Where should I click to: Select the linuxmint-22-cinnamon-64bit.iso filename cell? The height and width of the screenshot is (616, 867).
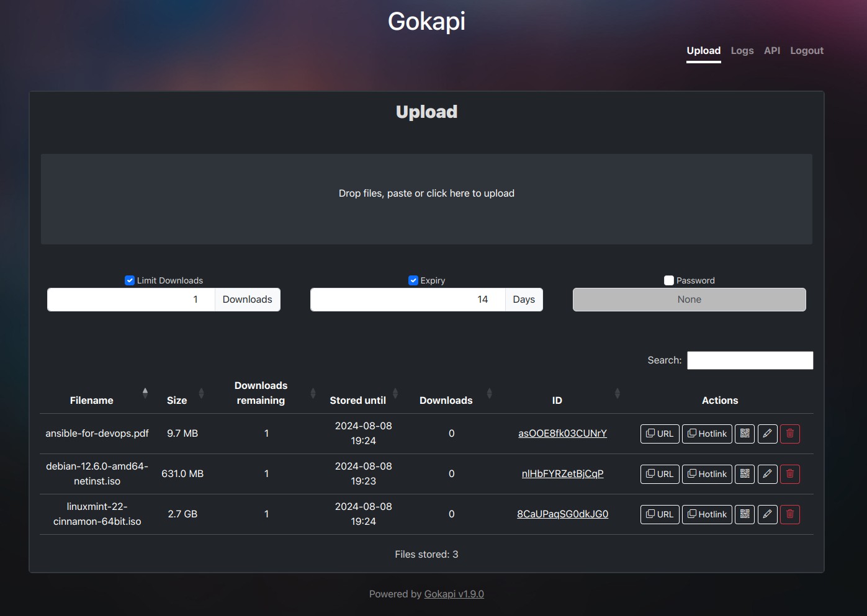[x=97, y=514]
